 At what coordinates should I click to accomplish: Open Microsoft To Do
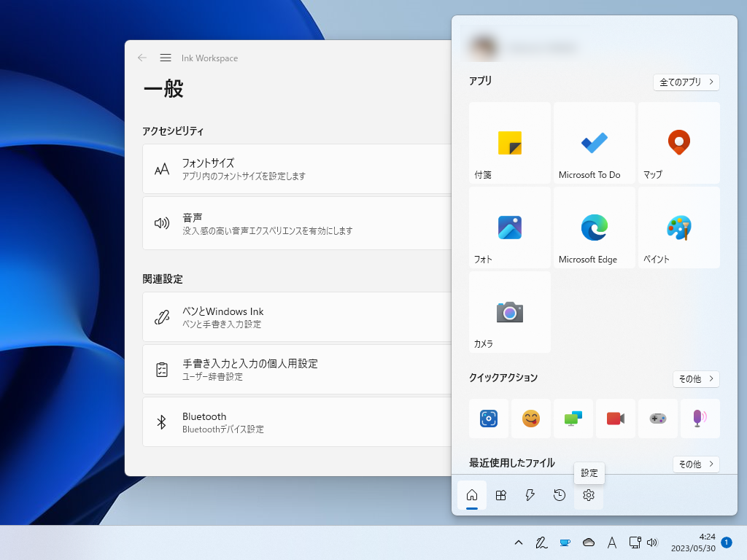(594, 142)
